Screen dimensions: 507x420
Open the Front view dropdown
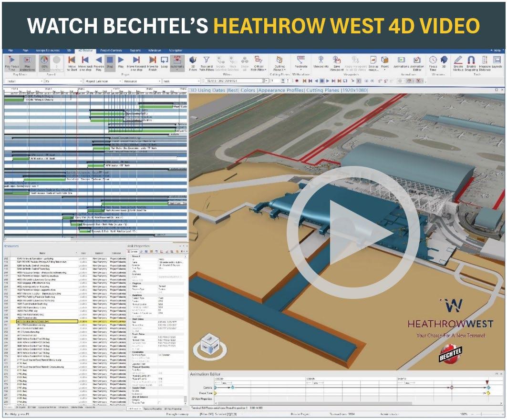[x=385, y=63]
